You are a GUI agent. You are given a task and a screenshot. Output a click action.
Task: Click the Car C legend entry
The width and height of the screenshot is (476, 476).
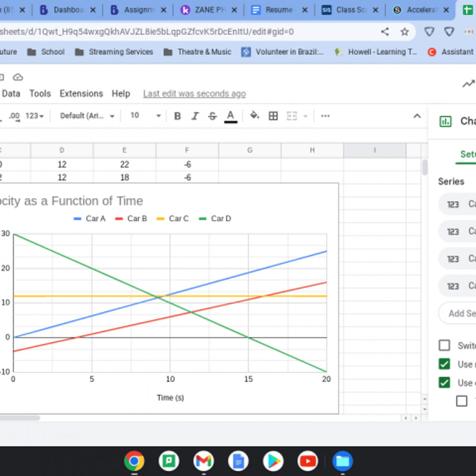(173, 218)
